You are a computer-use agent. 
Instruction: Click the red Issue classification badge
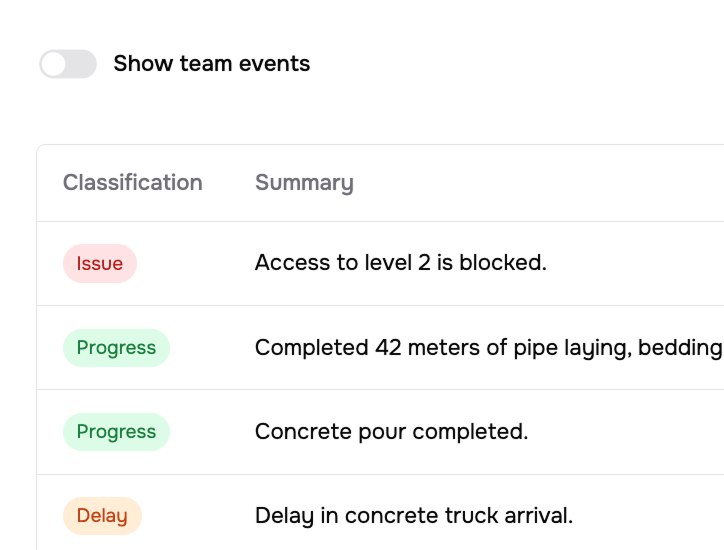100,264
